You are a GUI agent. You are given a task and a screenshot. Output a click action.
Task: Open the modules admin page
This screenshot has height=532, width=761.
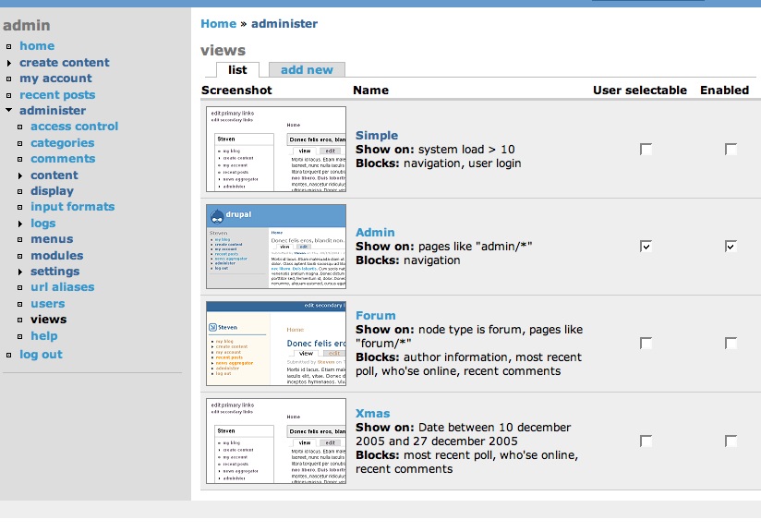tap(56, 255)
